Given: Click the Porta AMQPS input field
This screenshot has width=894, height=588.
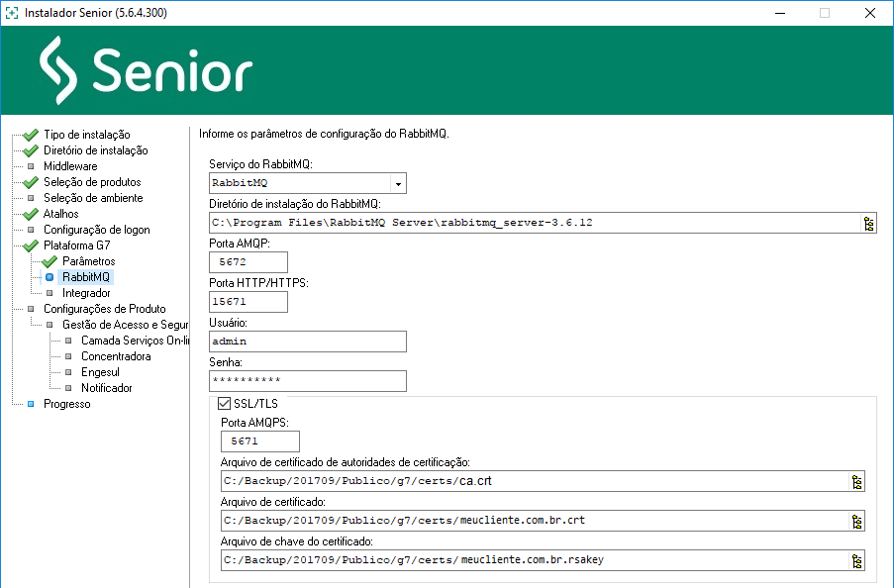Looking at the screenshot, I should (260, 442).
